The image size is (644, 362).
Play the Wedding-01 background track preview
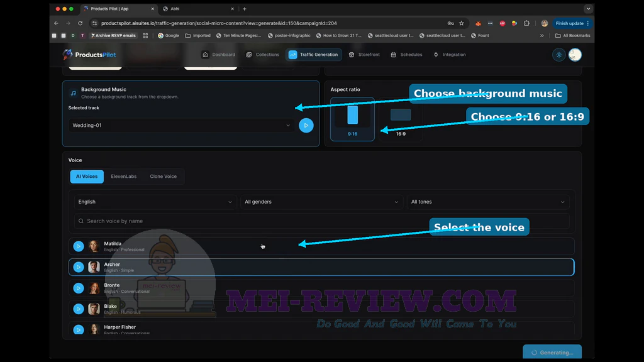pyautogui.click(x=306, y=125)
